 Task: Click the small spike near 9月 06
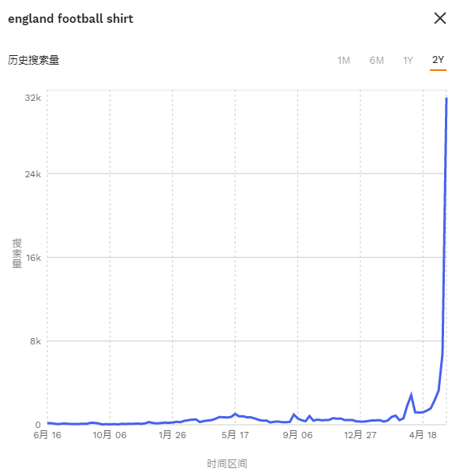tap(293, 415)
